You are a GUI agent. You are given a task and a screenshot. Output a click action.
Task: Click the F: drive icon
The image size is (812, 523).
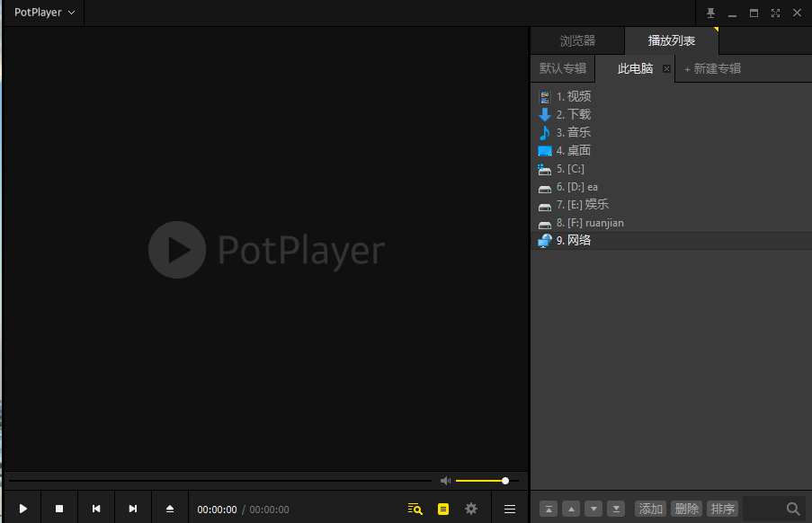click(x=545, y=225)
